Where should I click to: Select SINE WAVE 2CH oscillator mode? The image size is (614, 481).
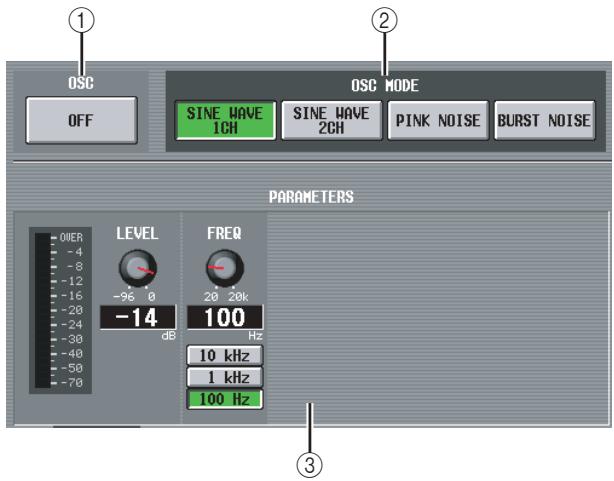tap(332, 120)
